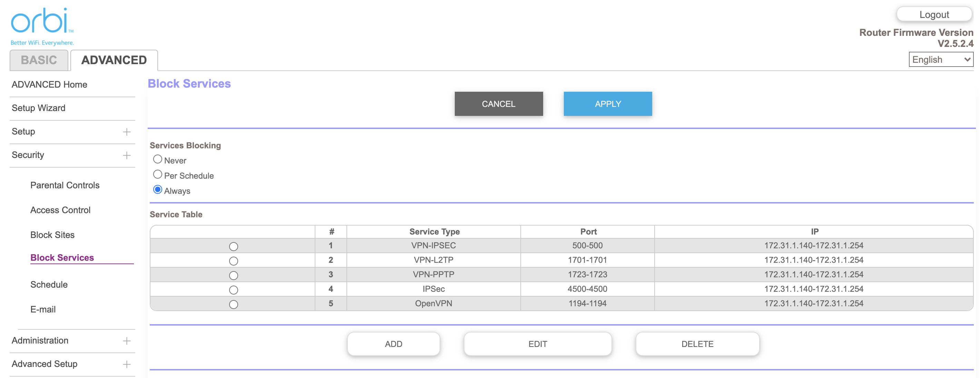The height and width of the screenshot is (378, 980).
Task: Open the Block Sites page
Action: 52,235
